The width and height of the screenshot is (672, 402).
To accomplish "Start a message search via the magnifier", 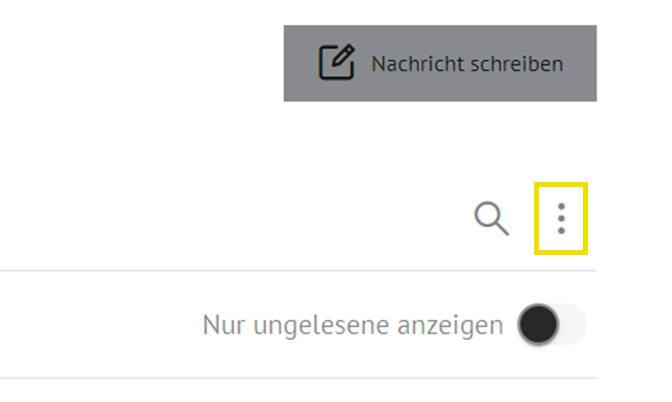I will [492, 218].
